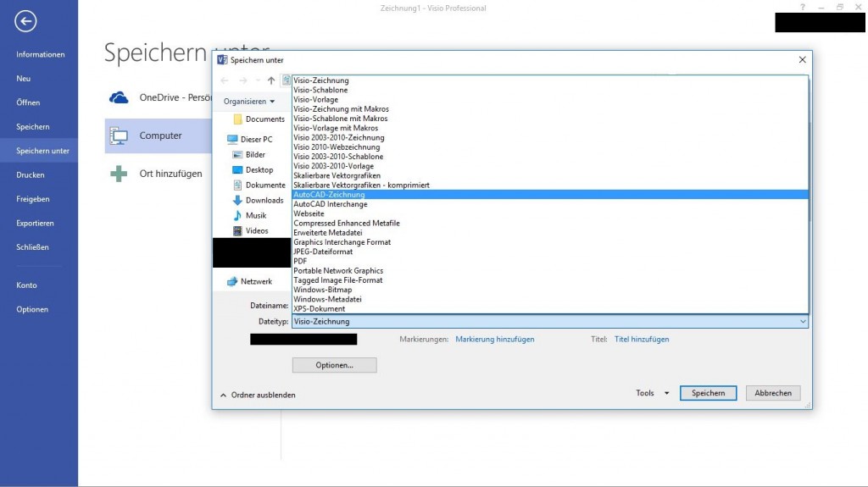Image resolution: width=868 pixels, height=487 pixels.
Task: Click the back arrow circle icon
Action: [x=25, y=21]
